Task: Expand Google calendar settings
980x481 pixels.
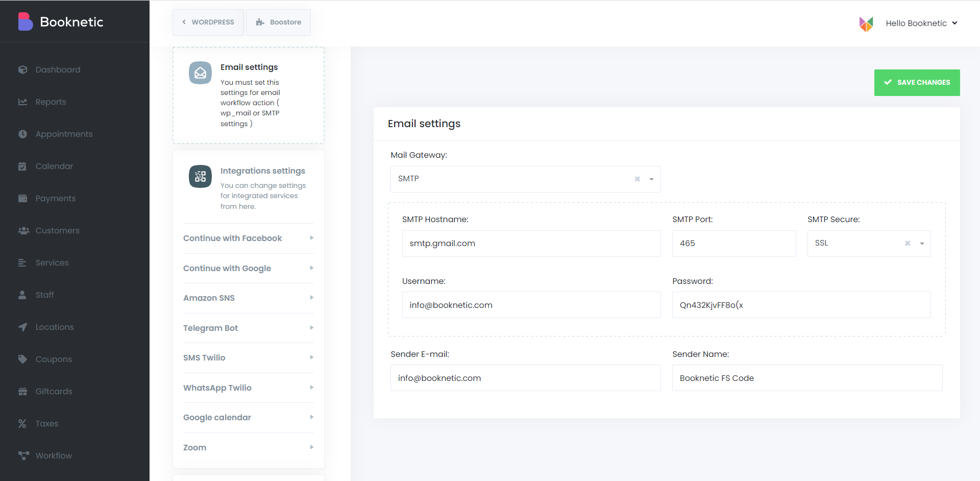Action: click(249, 418)
